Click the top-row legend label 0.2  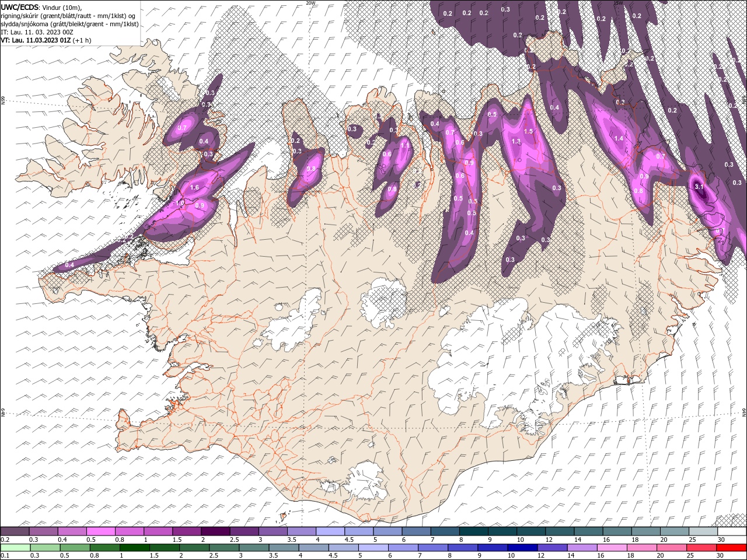pyautogui.click(x=5, y=540)
